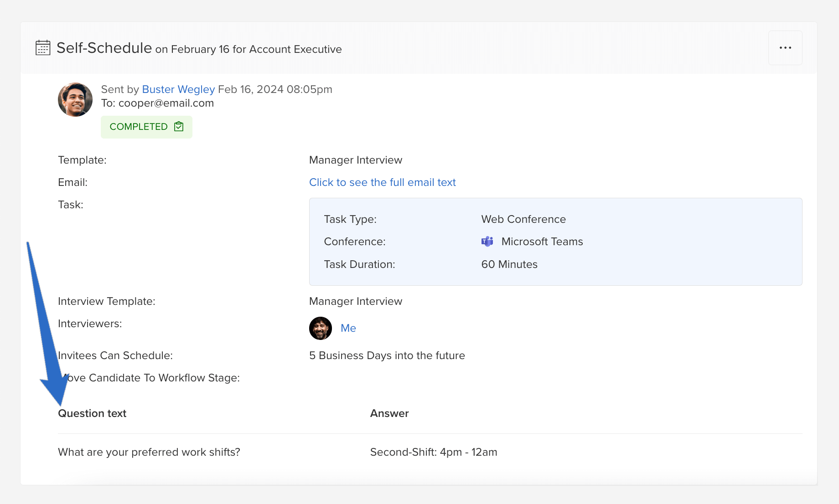Screen dimensions: 839x504
Task: Click the green COMPLETED status badge
Action: tap(139, 127)
